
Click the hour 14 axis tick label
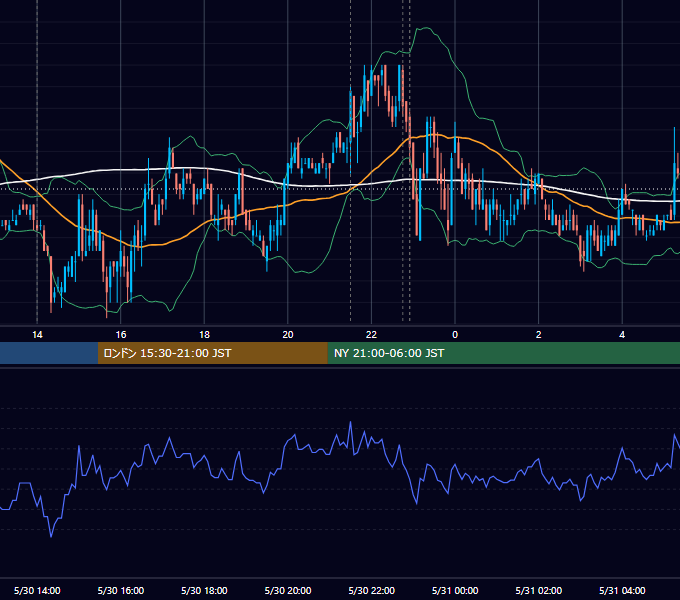(x=37, y=335)
